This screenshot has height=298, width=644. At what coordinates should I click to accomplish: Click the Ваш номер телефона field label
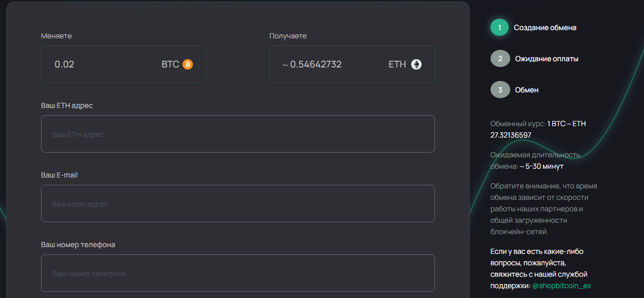click(78, 245)
